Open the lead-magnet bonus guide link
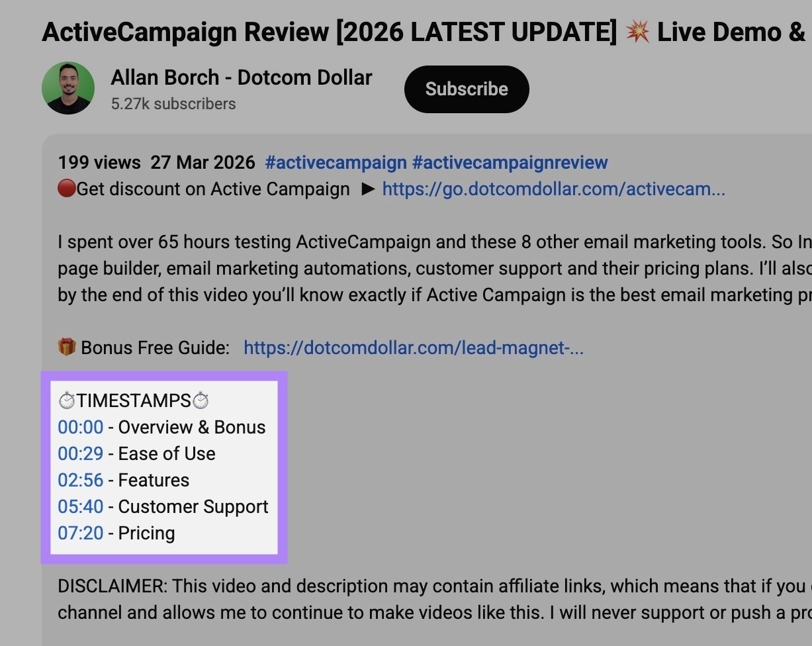Screen dimensions: 812x646 tap(414, 347)
